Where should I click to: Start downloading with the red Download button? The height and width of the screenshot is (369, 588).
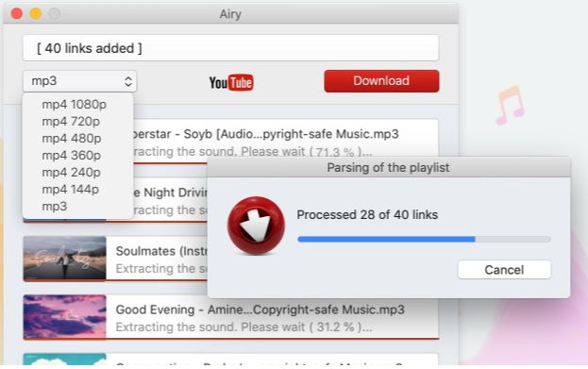(x=381, y=81)
